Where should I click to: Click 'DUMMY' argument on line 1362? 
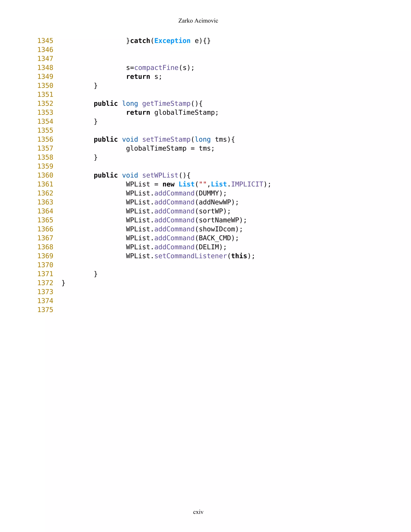(209, 193)
